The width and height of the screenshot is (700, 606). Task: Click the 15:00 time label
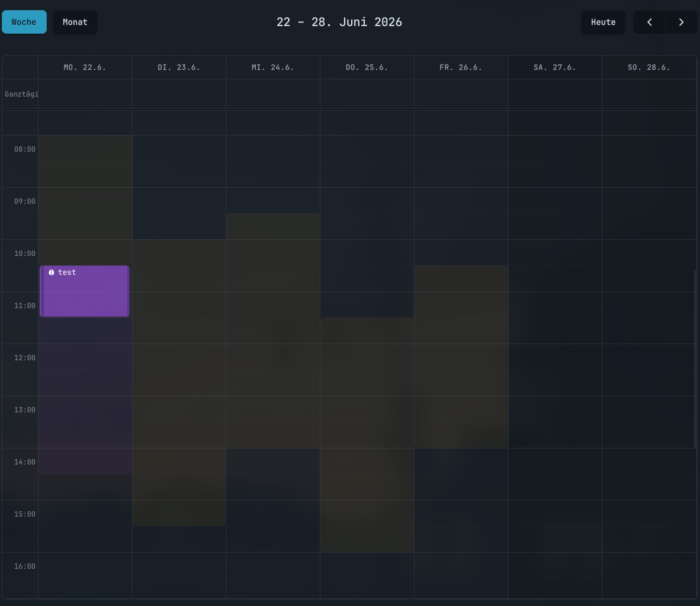point(24,514)
